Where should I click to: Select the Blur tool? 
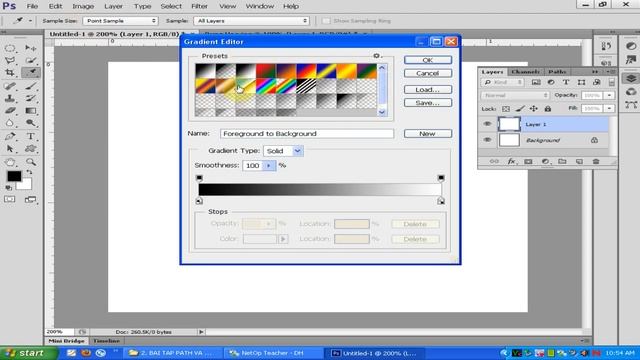[10, 123]
